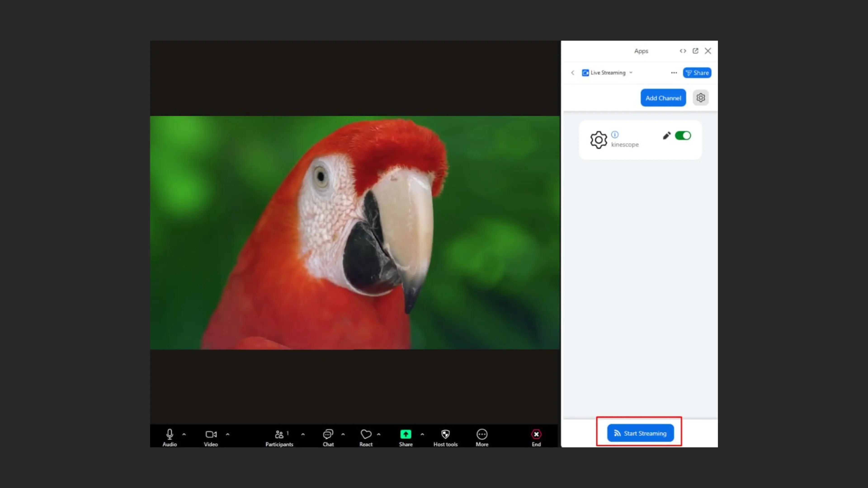Screen dimensions: 868x488
Task: Click the Start Streaming button
Action: click(640, 433)
